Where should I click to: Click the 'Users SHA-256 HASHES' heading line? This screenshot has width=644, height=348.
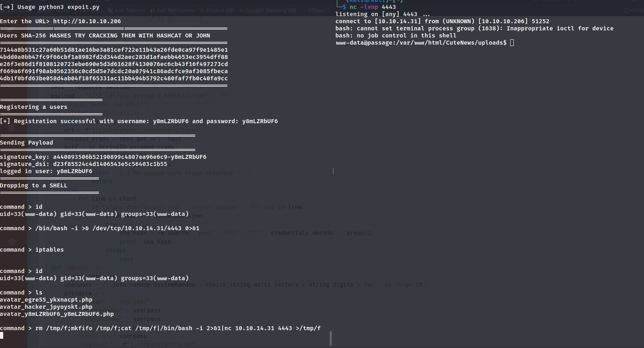tap(105, 35)
